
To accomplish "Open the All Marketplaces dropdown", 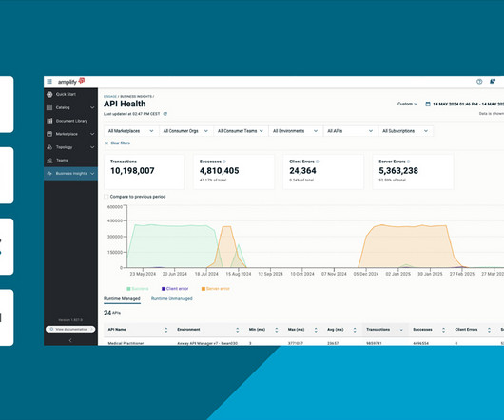I will (x=131, y=131).
